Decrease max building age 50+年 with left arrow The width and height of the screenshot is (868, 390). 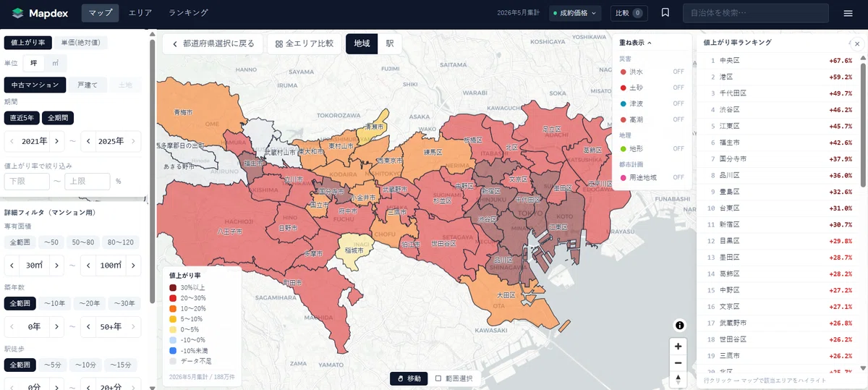click(88, 327)
